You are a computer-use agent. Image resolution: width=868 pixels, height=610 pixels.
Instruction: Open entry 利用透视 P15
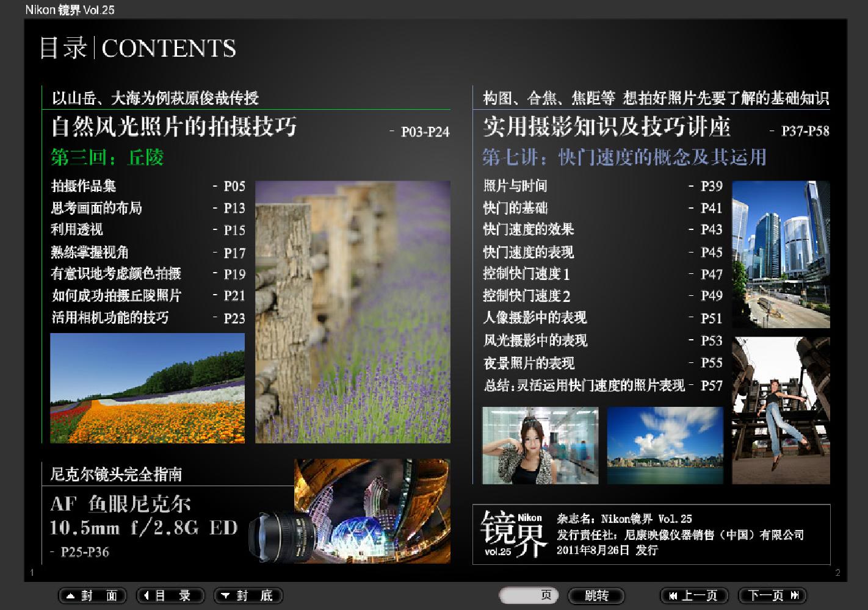coord(148,230)
